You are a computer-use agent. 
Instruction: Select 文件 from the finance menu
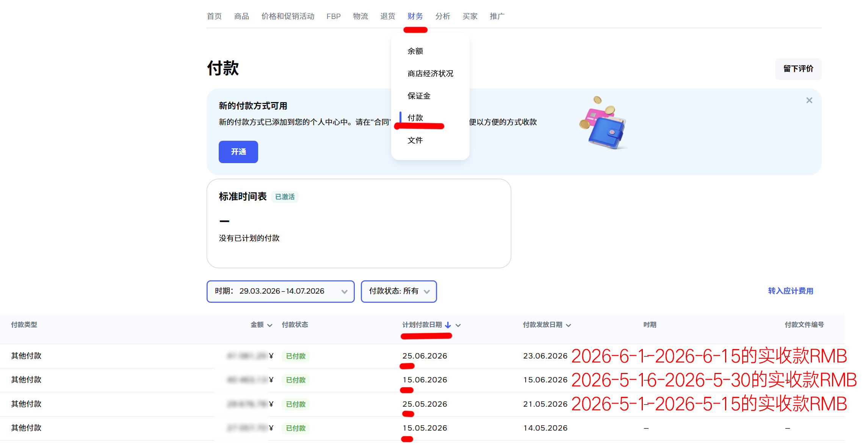pyautogui.click(x=415, y=140)
